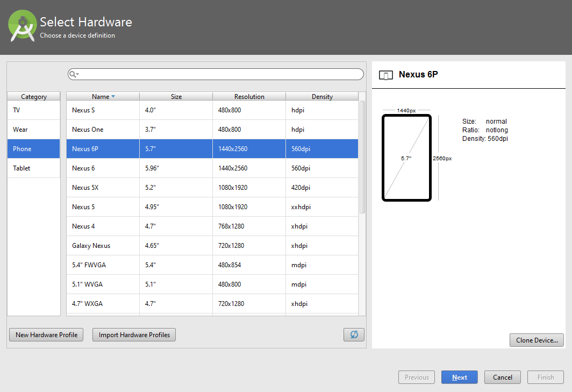
Task: Click the 4.0" size cell
Action: [x=176, y=110]
